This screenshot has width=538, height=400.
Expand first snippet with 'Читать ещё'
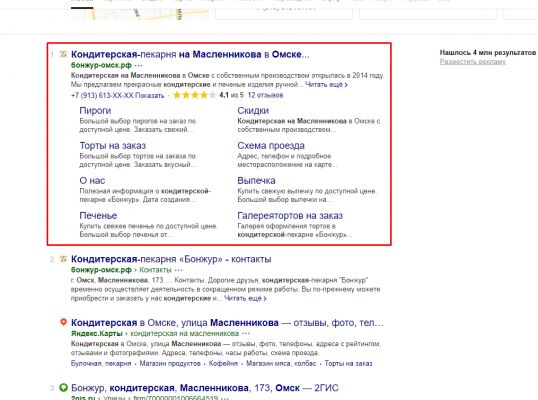click(x=326, y=84)
